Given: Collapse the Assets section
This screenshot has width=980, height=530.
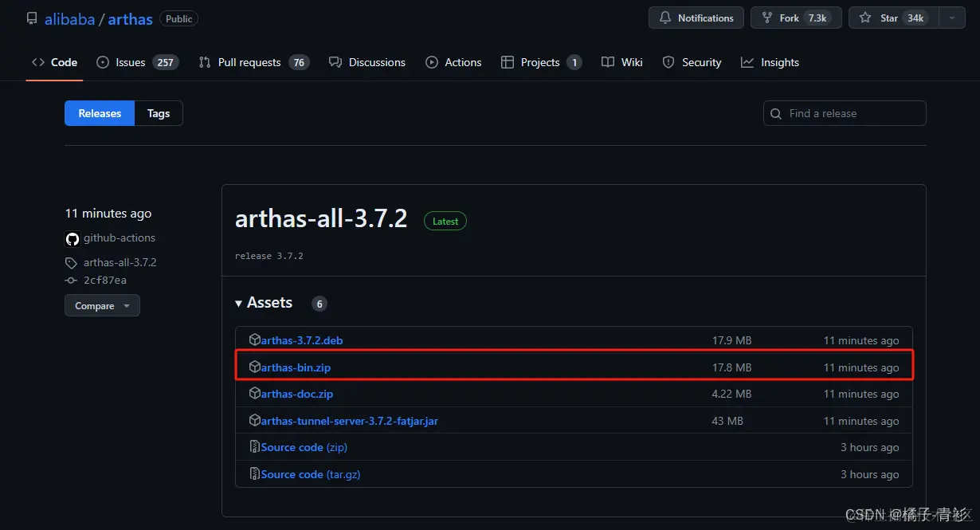Looking at the screenshot, I should [264, 303].
